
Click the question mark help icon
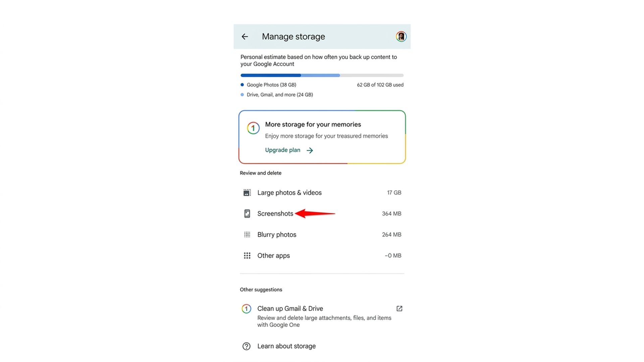coord(247,346)
